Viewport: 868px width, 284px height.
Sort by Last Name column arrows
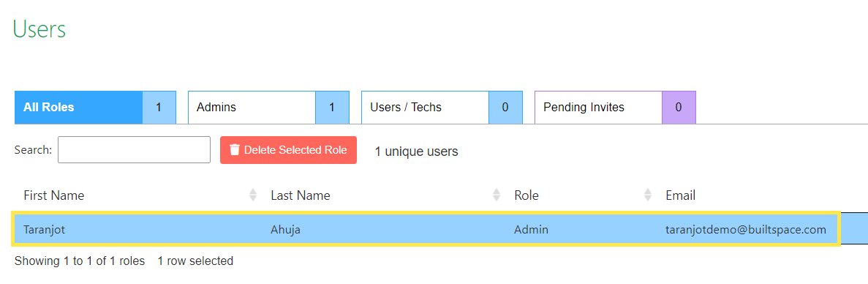[x=497, y=195]
